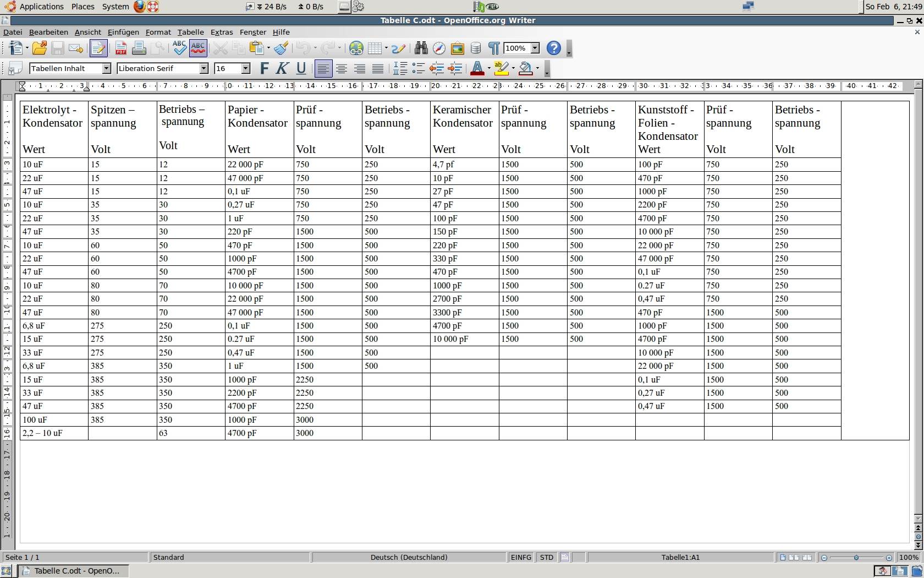Image resolution: width=924 pixels, height=578 pixels.
Task: Open the zoom percentage dropdown
Action: [x=535, y=48]
